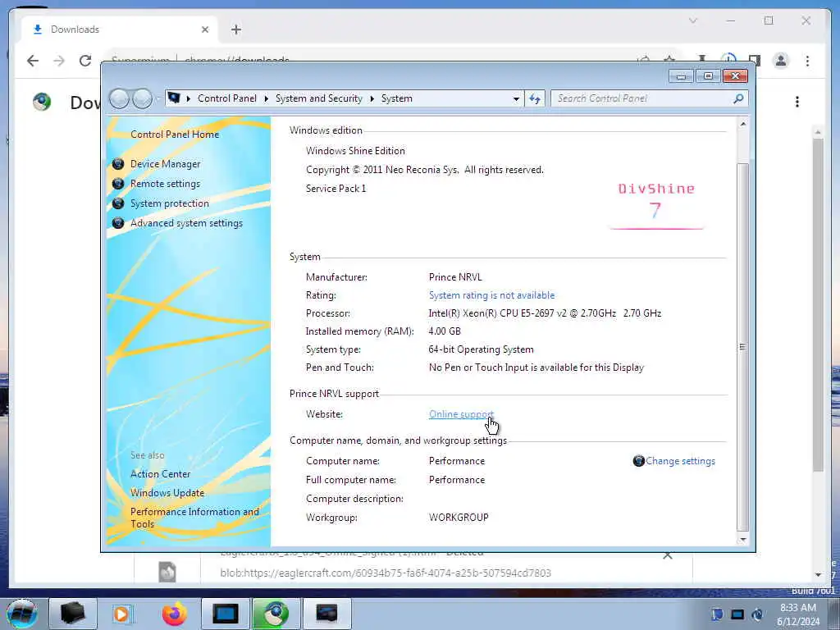Image resolution: width=840 pixels, height=630 pixels.
Task: Open Control Panel Home
Action: 175,135
